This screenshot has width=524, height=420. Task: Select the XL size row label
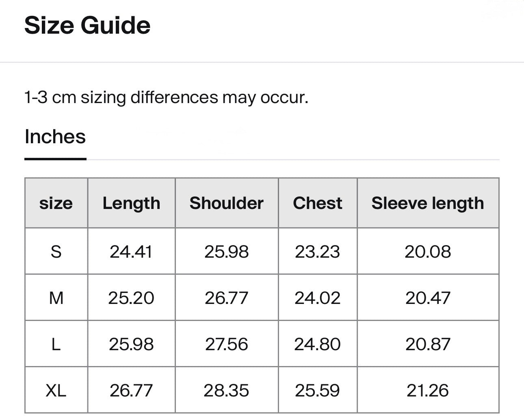click(x=56, y=390)
